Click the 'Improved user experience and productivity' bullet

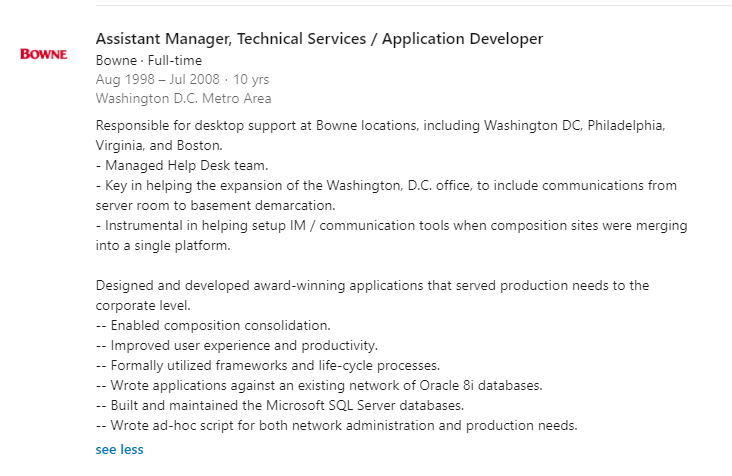click(237, 346)
